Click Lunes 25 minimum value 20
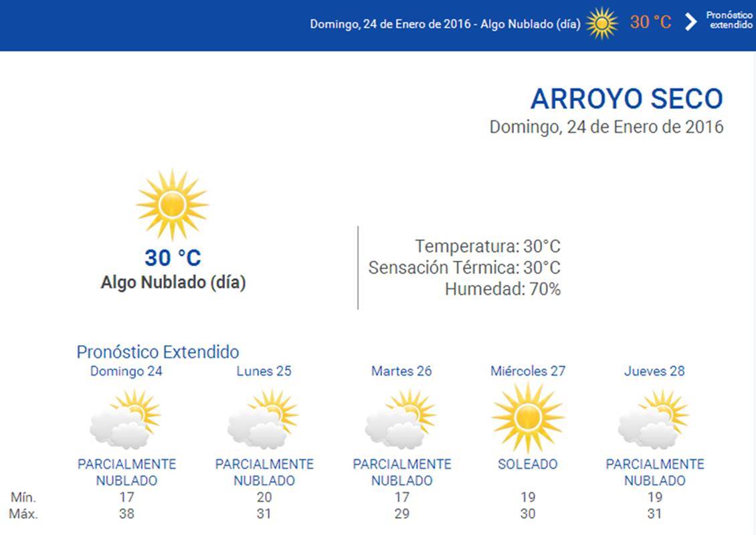This screenshot has height=535, width=756. coord(264,497)
